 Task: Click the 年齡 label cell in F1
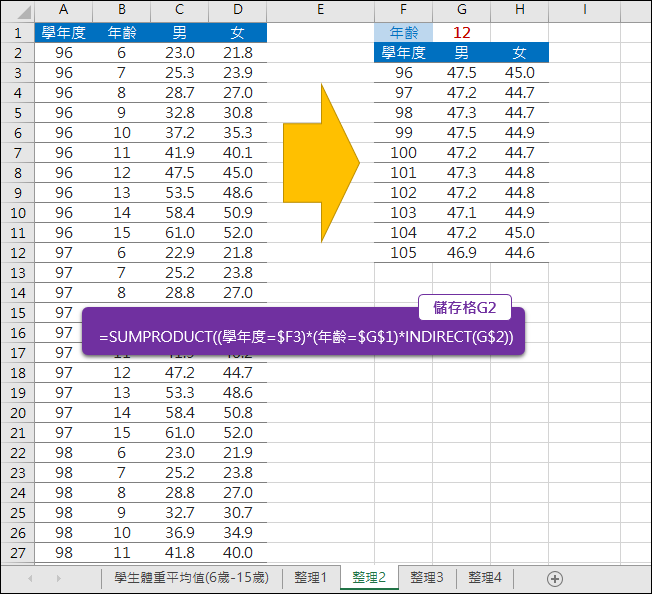point(403,32)
